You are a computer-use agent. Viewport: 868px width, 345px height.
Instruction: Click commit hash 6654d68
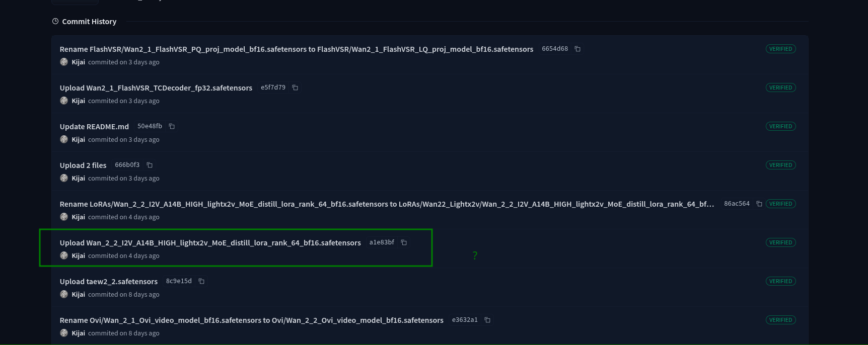(x=555, y=49)
